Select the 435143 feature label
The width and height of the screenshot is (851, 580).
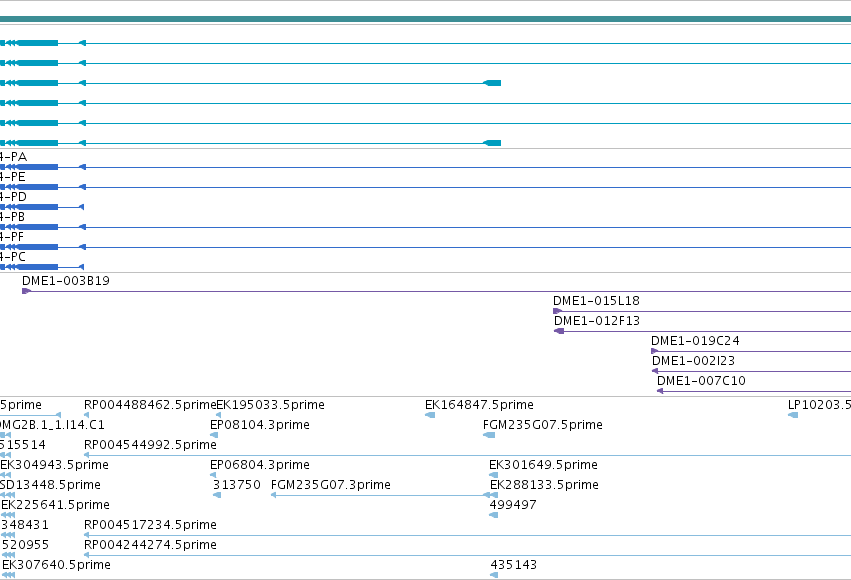click(x=513, y=565)
